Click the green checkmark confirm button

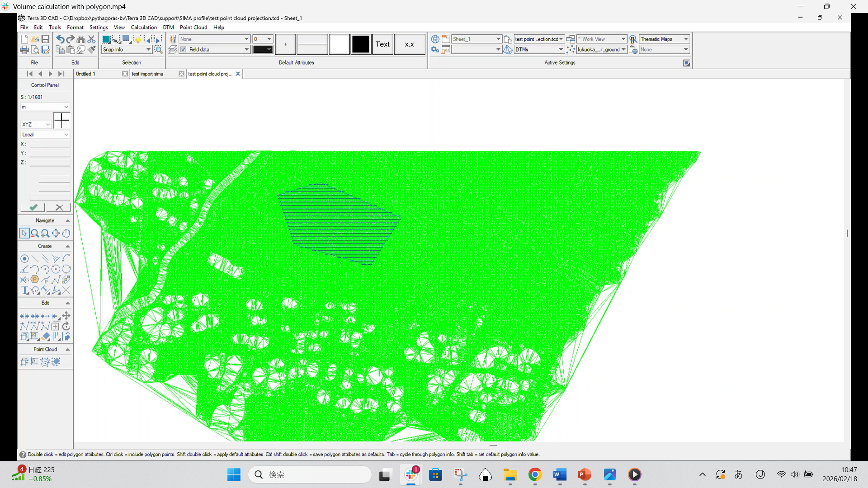33,207
